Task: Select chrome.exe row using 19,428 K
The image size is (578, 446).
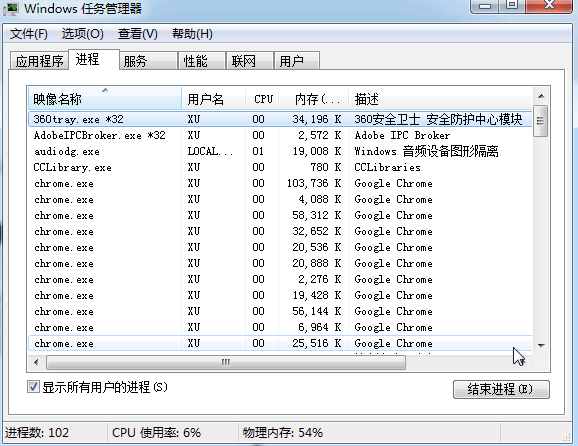Action: tap(280, 296)
